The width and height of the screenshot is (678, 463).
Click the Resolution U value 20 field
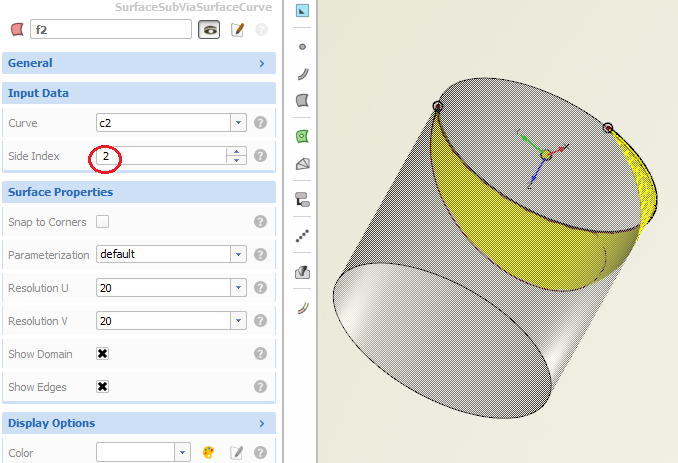tap(163, 287)
